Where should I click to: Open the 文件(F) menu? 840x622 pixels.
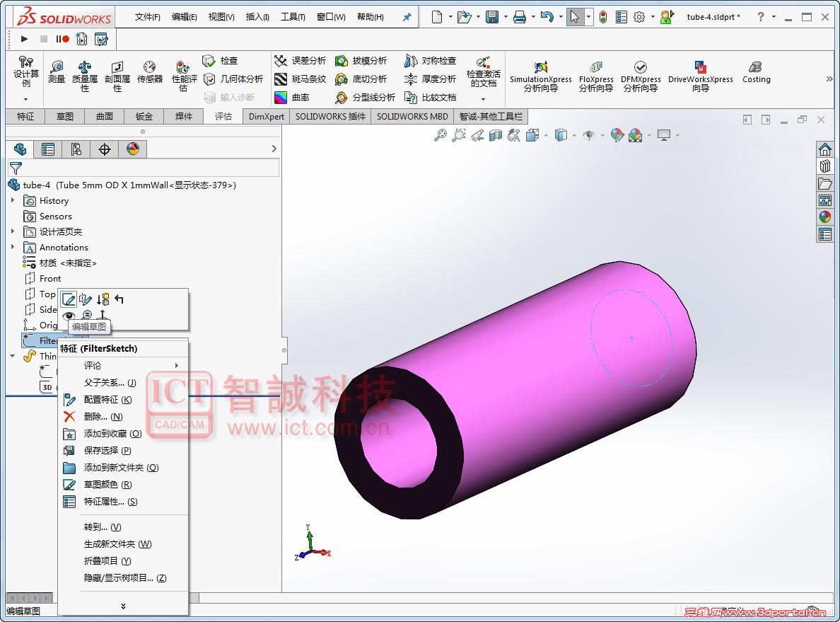point(147,17)
